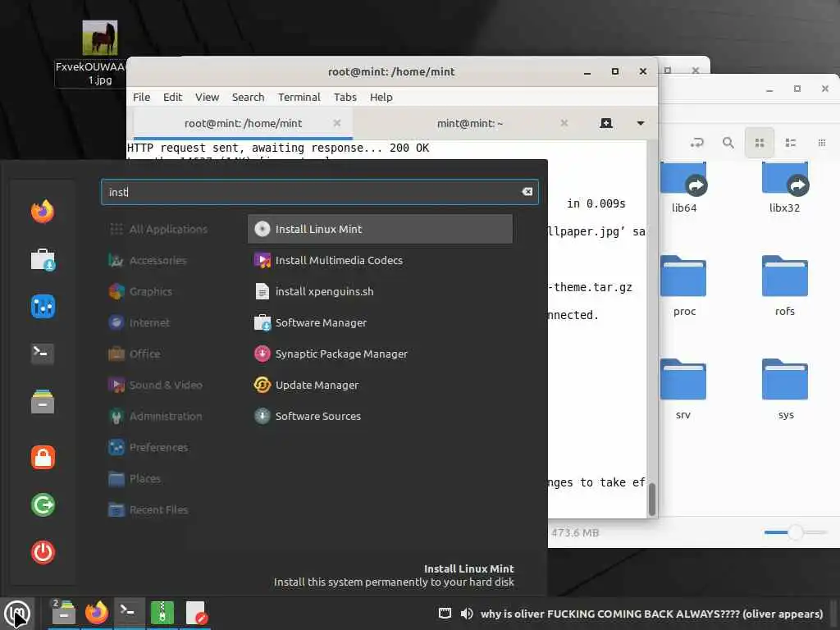Open System Settings icon in favorites sidebar

click(43, 307)
